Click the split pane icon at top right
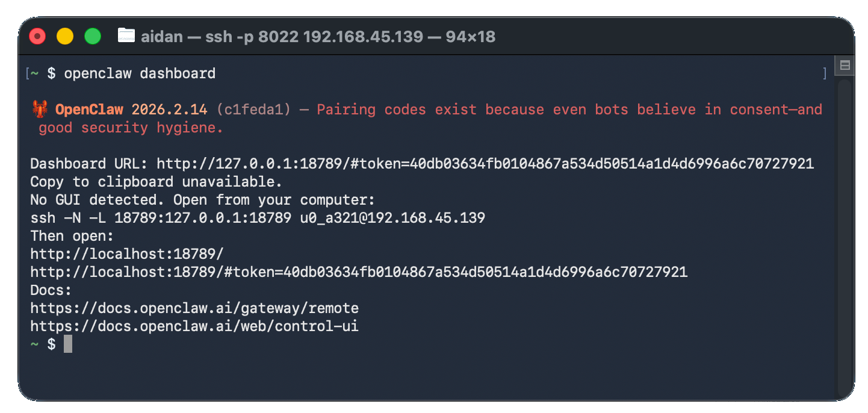 (x=845, y=65)
